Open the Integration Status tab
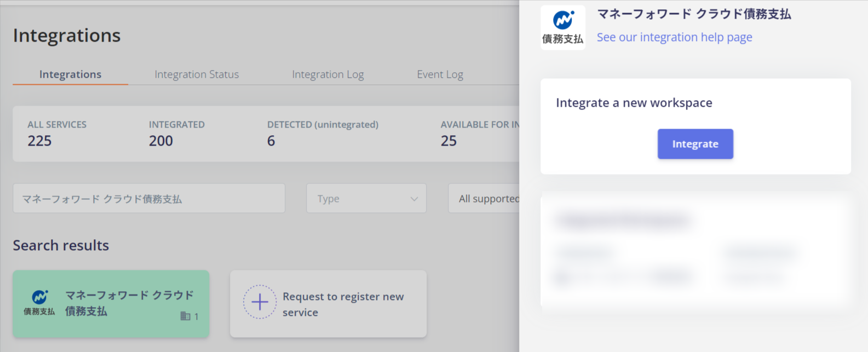 197,74
